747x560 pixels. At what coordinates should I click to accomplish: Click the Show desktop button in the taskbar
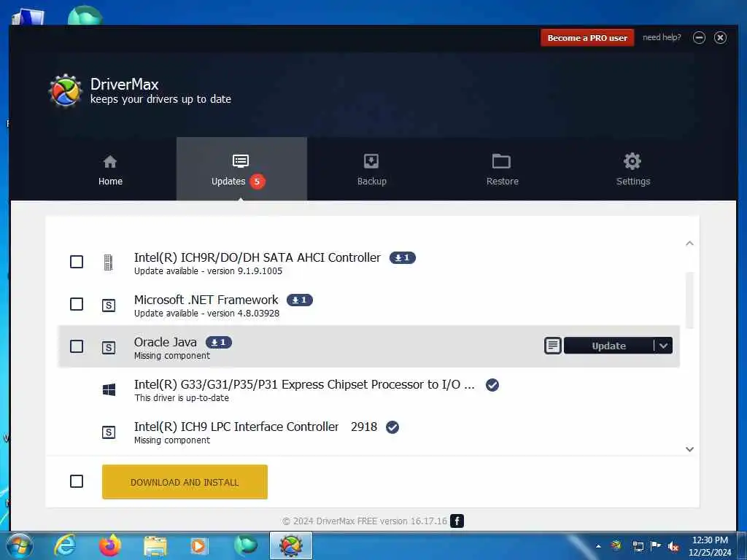[743, 546]
